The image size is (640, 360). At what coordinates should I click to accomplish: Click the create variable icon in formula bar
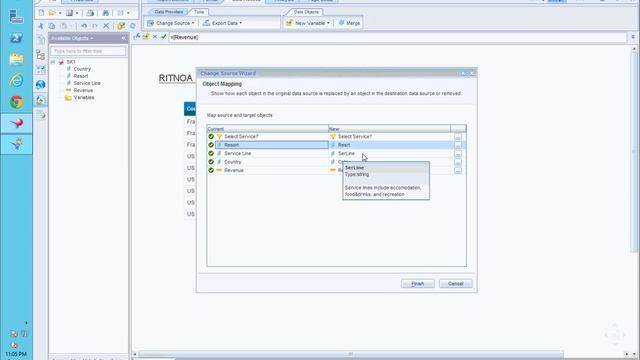click(146, 37)
